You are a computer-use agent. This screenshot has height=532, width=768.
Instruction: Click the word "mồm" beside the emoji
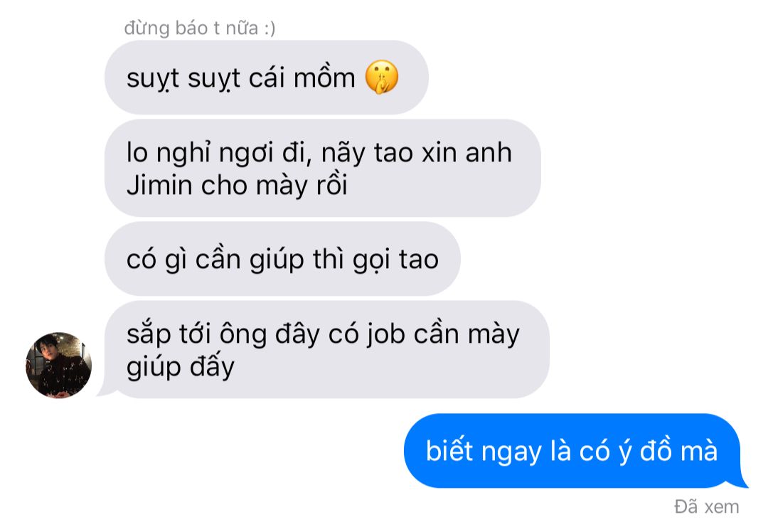click(x=324, y=78)
